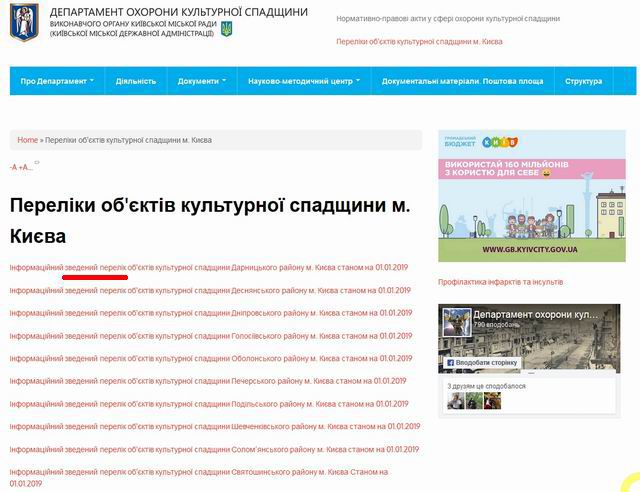This screenshot has height=492, width=640.
Task: Open Департамент охорони кул... Facebook page title
Action: [536, 314]
